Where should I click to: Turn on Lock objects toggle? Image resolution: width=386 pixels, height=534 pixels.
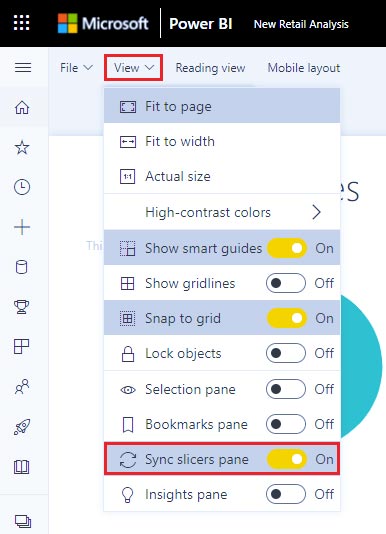[x=286, y=353]
